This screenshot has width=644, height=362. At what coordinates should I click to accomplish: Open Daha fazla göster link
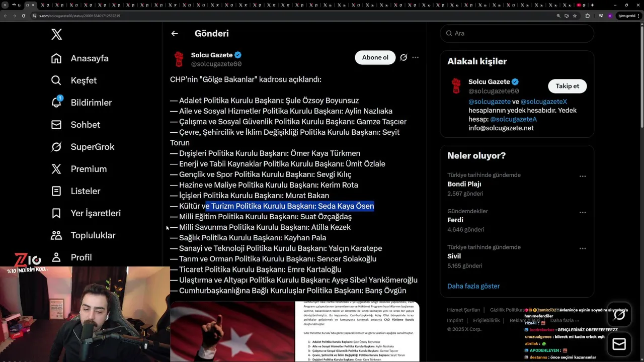click(473, 286)
